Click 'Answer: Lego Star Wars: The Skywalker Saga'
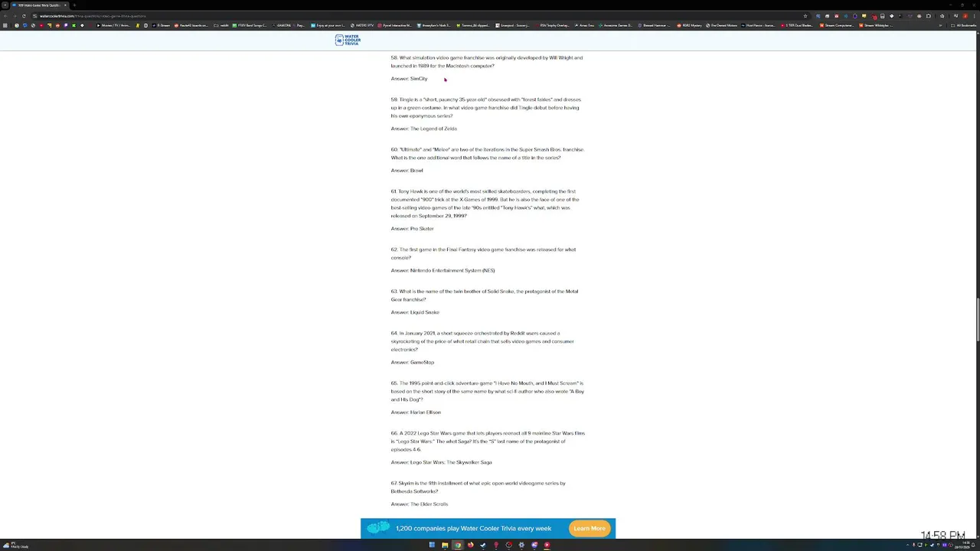The height and width of the screenshot is (551, 980). pyautogui.click(x=441, y=462)
